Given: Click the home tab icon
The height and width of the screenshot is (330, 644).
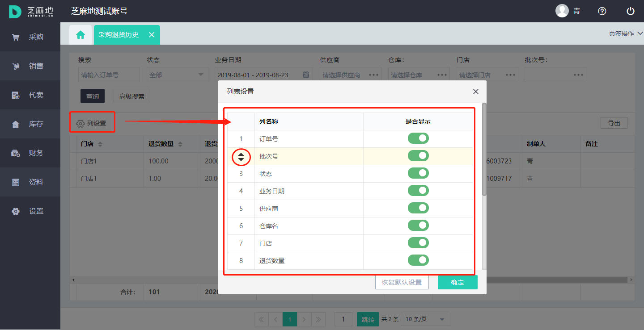Looking at the screenshot, I should coord(80,35).
